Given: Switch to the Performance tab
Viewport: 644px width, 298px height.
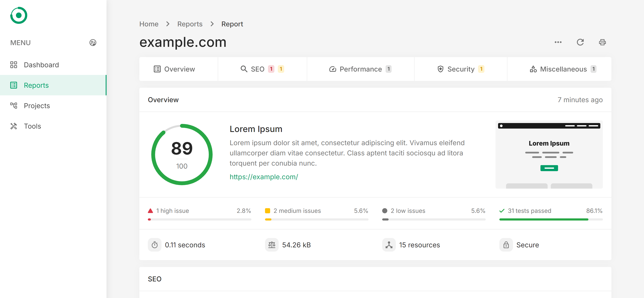Looking at the screenshot, I should pos(361,69).
